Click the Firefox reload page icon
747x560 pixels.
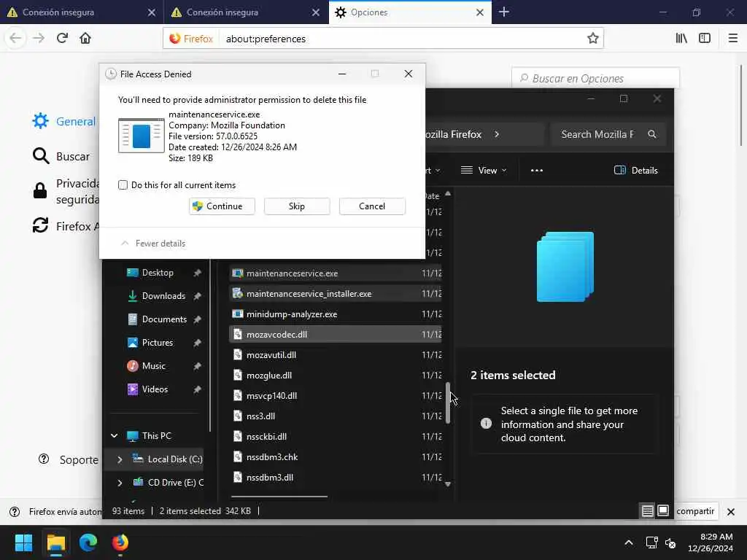click(x=62, y=38)
